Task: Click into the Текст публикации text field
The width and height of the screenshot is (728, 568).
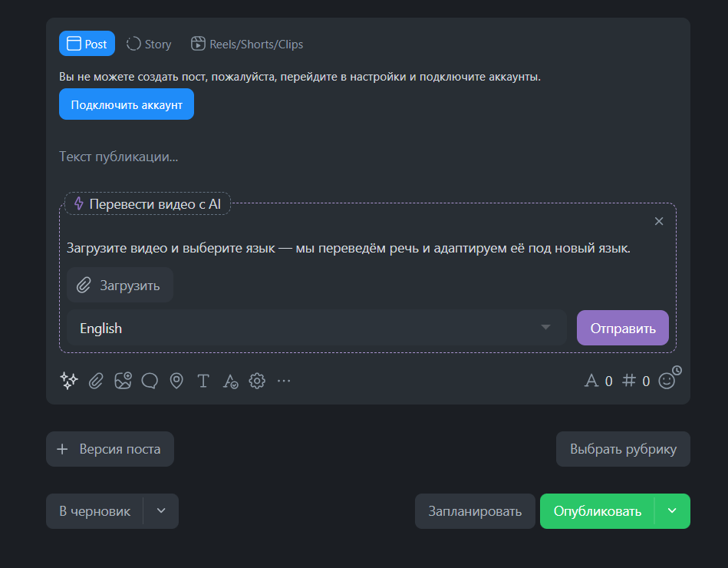Action: click(x=307, y=157)
